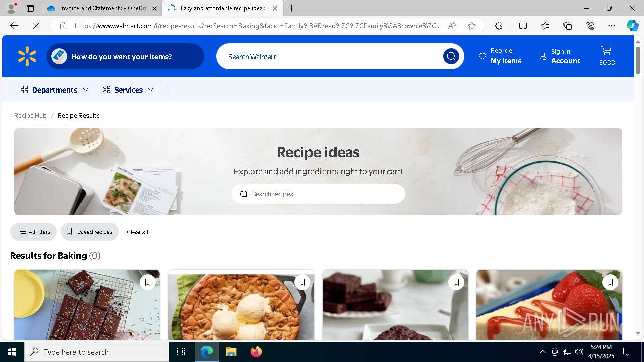The height and width of the screenshot is (362, 644).
Task: Show hidden system tray icons
Action: pos(542,352)
